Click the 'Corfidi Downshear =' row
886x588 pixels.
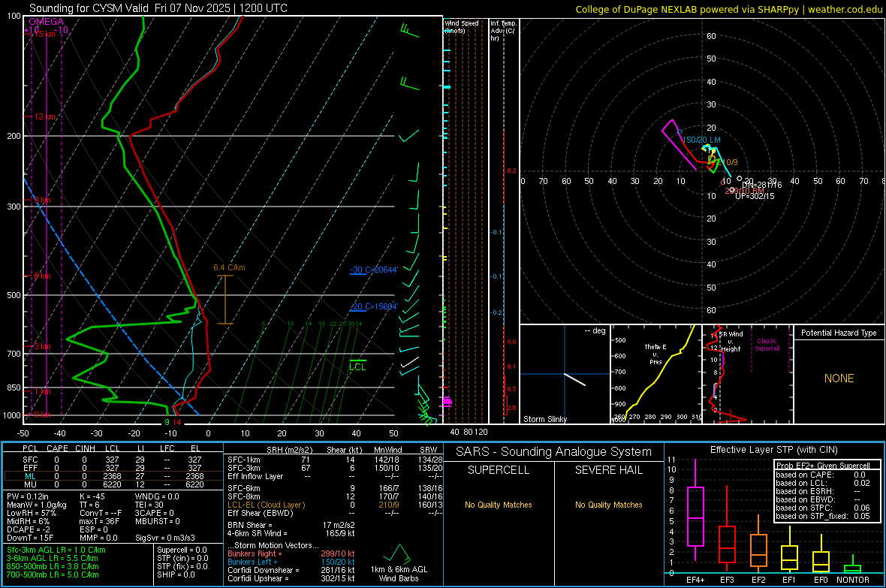coord(291,570)
